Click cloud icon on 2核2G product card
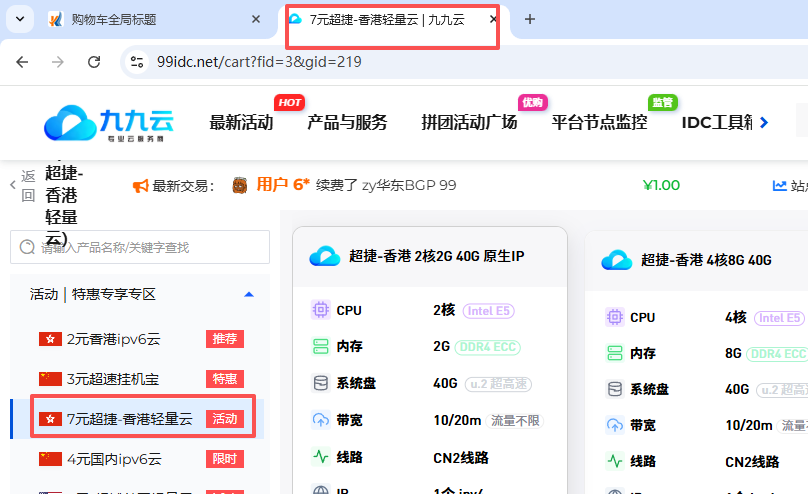This screenshot has height=494, width=808. click(325, 256)
